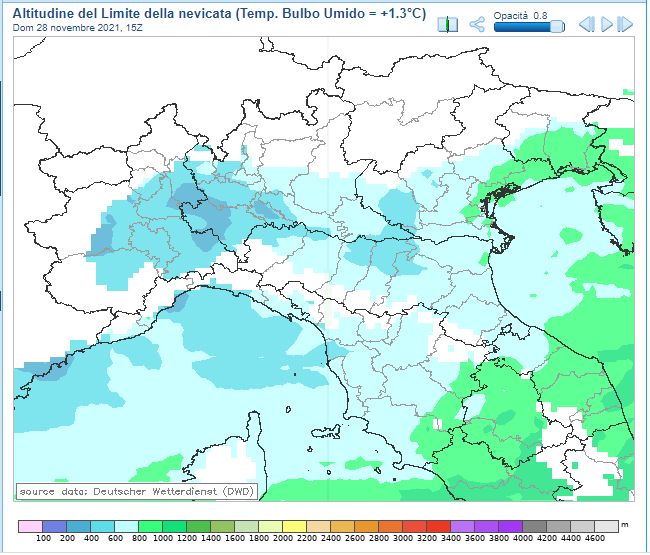Select the purple 3800 m legend swatch
Viewport: 650px width, 555px height.
(x=486, y=526)
